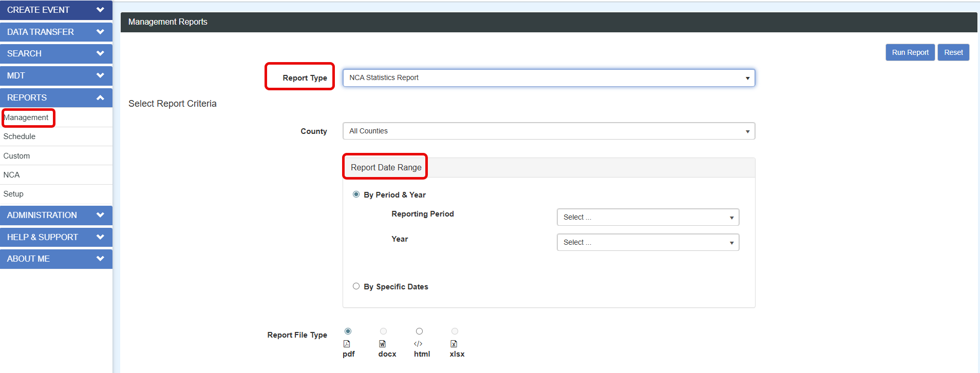
Task: Click the pdf label text
Action: coord(349,354)
